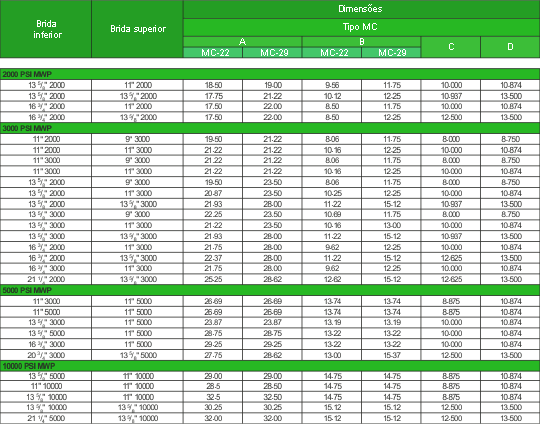Image resolution: width=540 pixels, height=424 pixels.
Task: Click Brida inferior cell 21 1/4" 5000
Action: coord(46,418)
